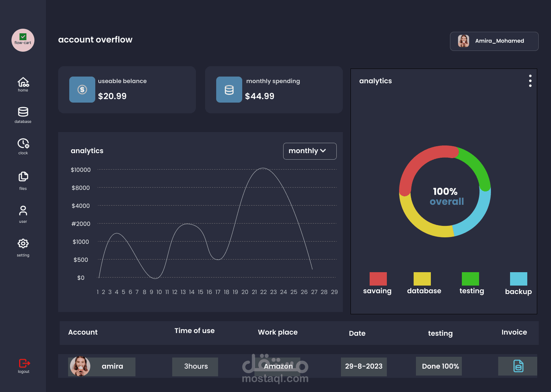Open files in the sidebar
The width and height of the screenshot is (551, 392).
[x=23, y=181]
